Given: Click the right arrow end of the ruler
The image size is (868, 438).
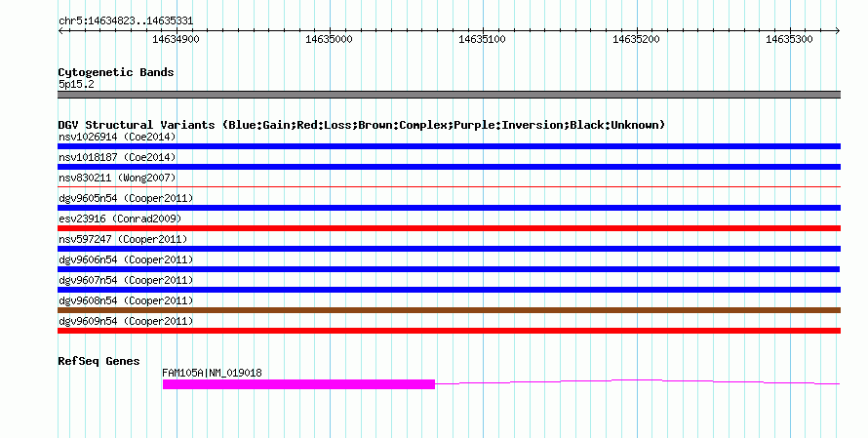Looking at the screenshot, I should coord(838,30).
